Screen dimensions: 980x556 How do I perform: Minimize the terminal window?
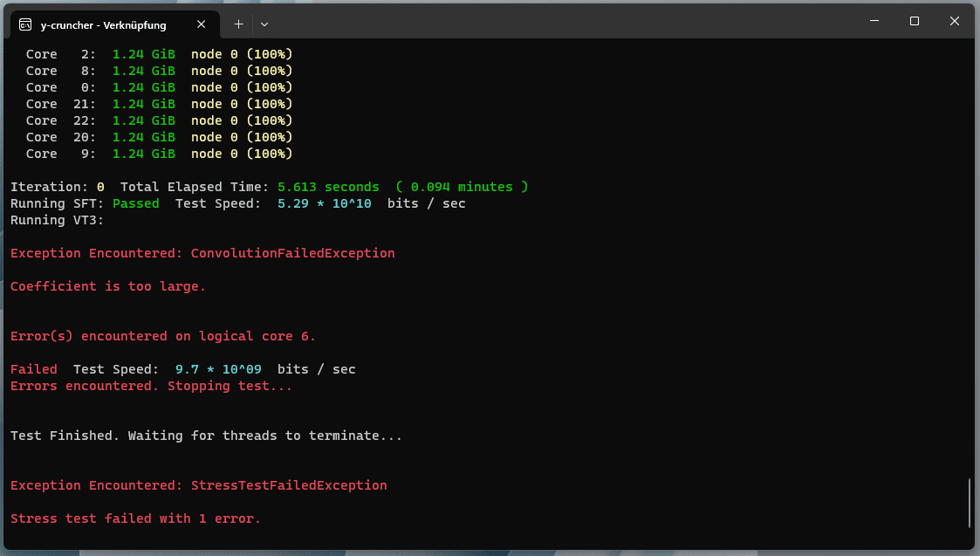(x=874, y=21)
